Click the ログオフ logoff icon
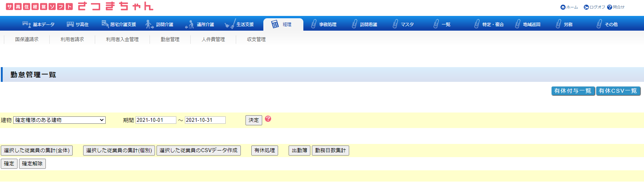Image resolution: width=644 pixels, height=187 pixels. click(x=586, y=7)
